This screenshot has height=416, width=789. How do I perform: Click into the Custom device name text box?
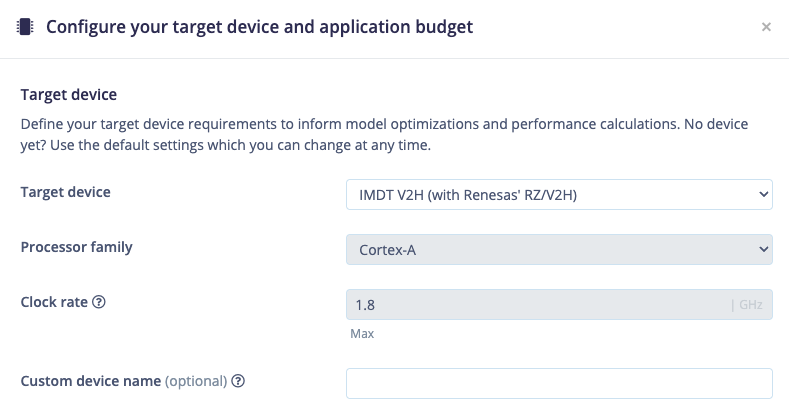[x=559, y=383]
